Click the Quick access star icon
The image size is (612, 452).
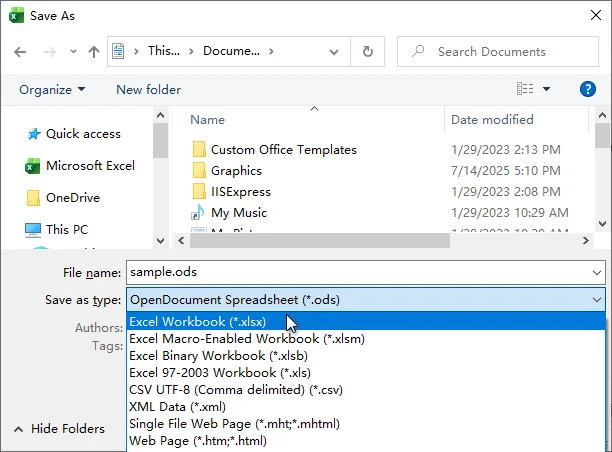tap(34, 134)
